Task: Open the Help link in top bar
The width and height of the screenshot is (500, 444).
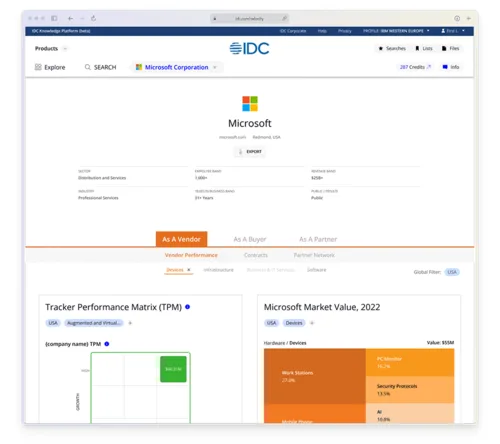Action: click(322, 31)
